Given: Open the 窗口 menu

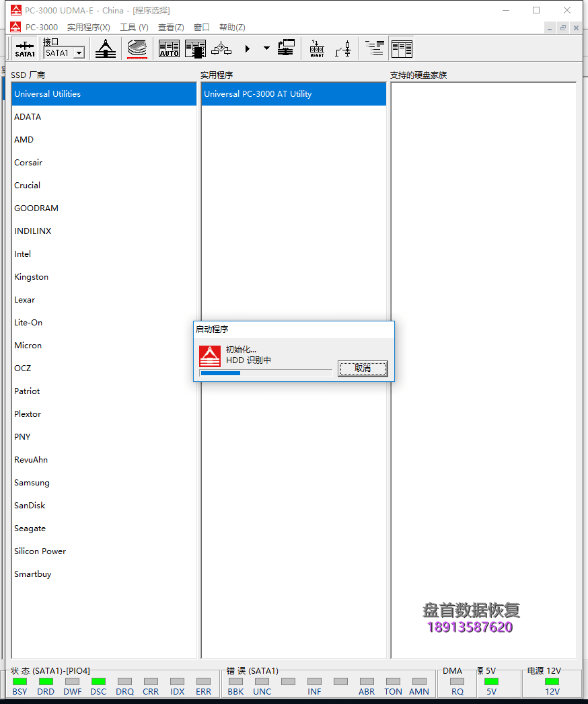Looking at the screenshot, I should (x=201, y=28).
